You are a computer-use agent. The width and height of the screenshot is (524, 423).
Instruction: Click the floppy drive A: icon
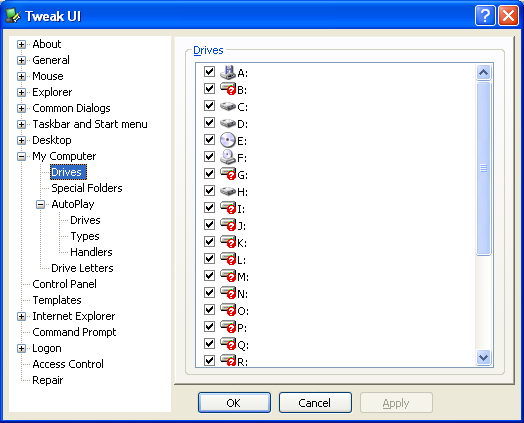[x=228, y=72]
